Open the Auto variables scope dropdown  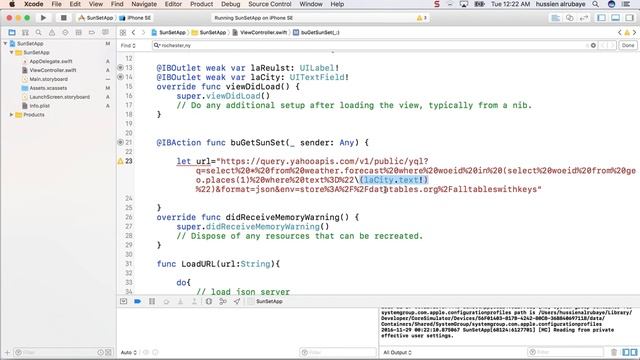(129, 352)
